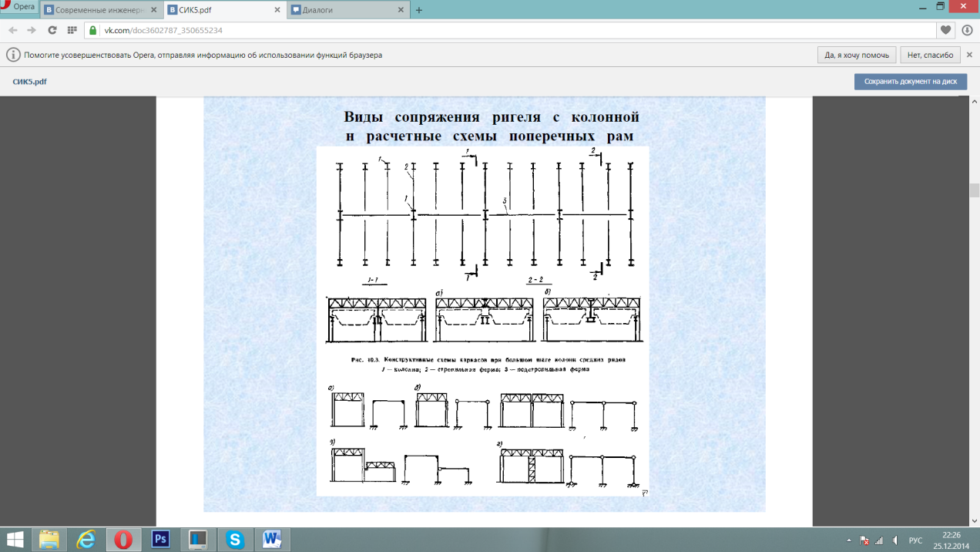Viewport: 980px width, 552px height.
Task: Dismiss the Opera notification bar
Action: tap(970, 55)
